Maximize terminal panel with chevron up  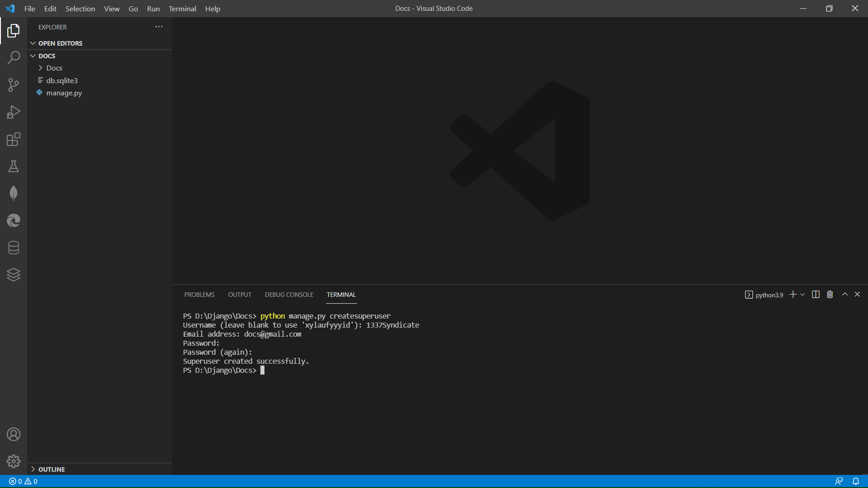click(x=844, y=295)
